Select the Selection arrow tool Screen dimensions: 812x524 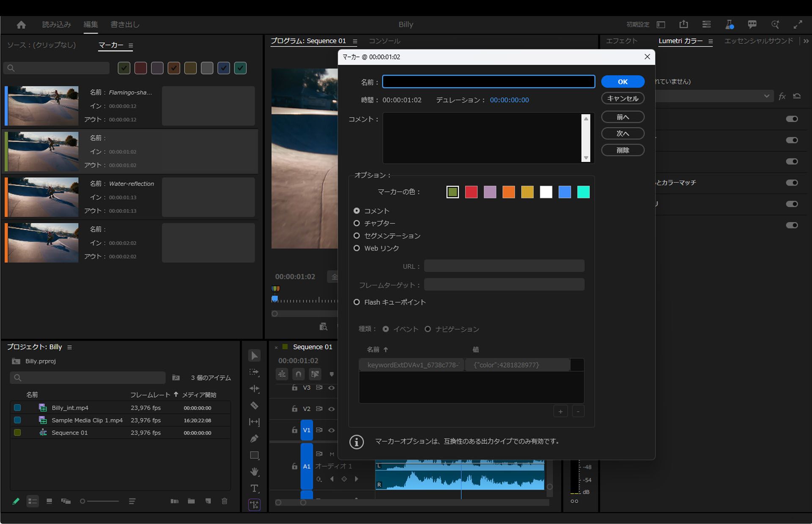coord(254,356)
